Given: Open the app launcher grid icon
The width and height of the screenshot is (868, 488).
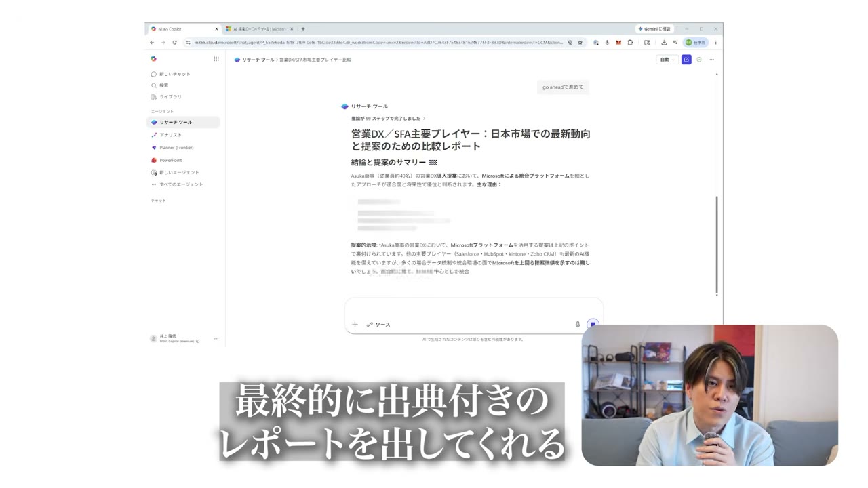Looking at the screenshot, I should pyautogui.click(x=216, y=59).
